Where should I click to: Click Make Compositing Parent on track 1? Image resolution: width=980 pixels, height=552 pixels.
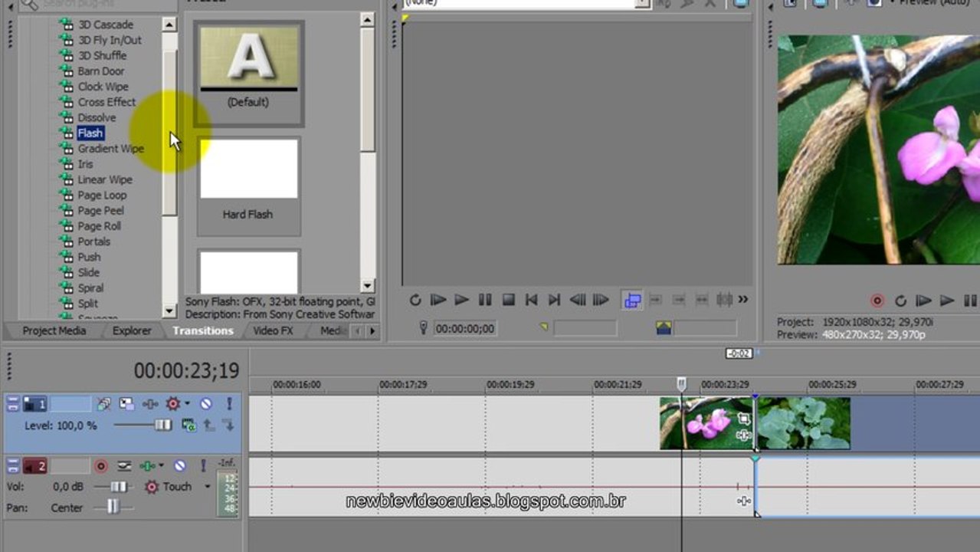tap(208, 425)
